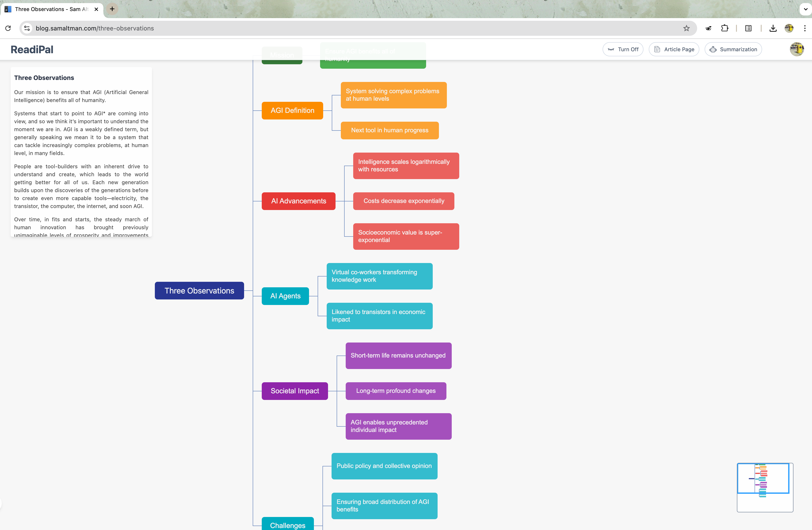The width and height of the screenshot is (812, 530).
Task: Open Chrome three-dot menu
Action: click(804, 28)
